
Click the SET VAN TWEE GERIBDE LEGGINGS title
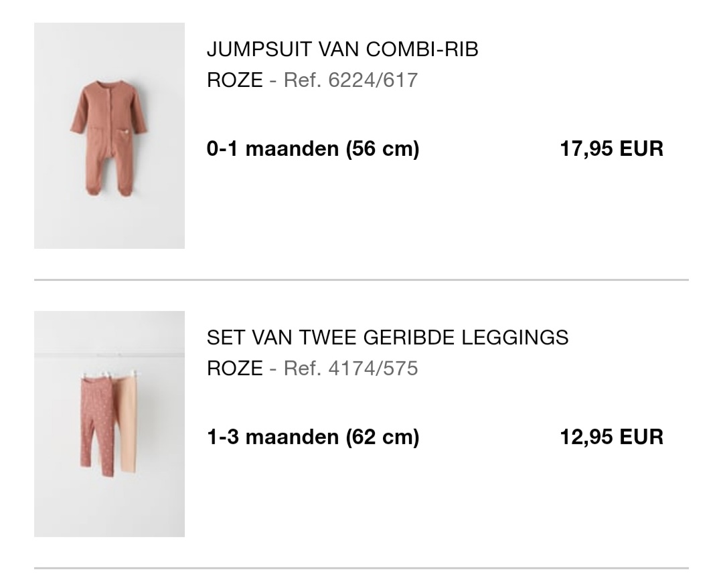pos(388,337)
